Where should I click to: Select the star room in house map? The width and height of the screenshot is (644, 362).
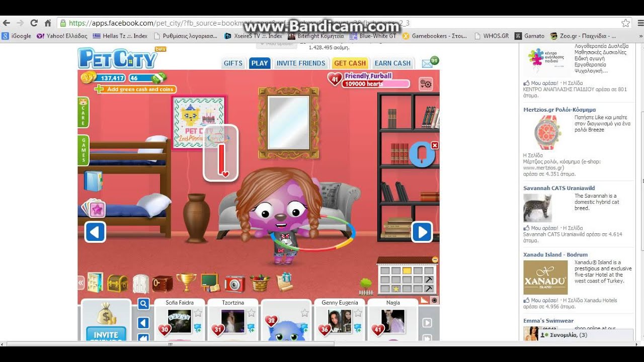(396, 289)
